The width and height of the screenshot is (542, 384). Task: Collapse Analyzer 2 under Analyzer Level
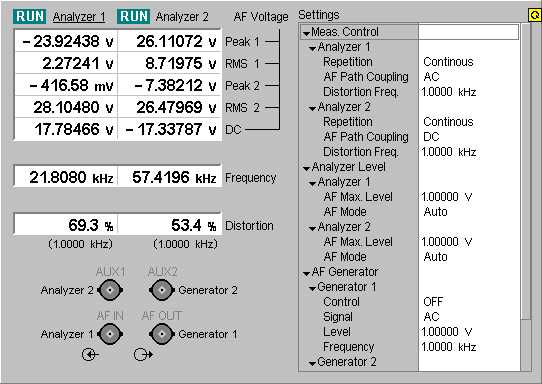(312, 228)
